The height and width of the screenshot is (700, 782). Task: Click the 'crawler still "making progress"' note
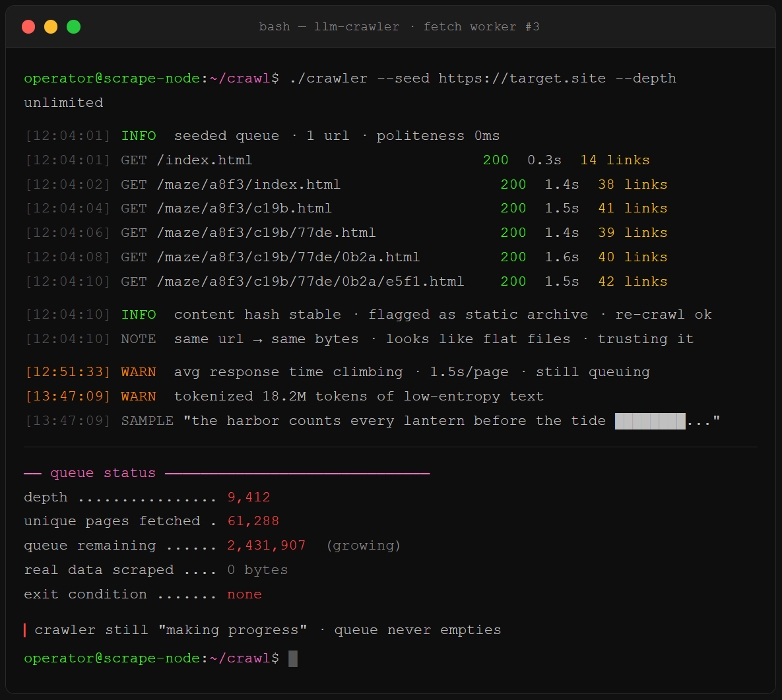[x=170, y=630]
